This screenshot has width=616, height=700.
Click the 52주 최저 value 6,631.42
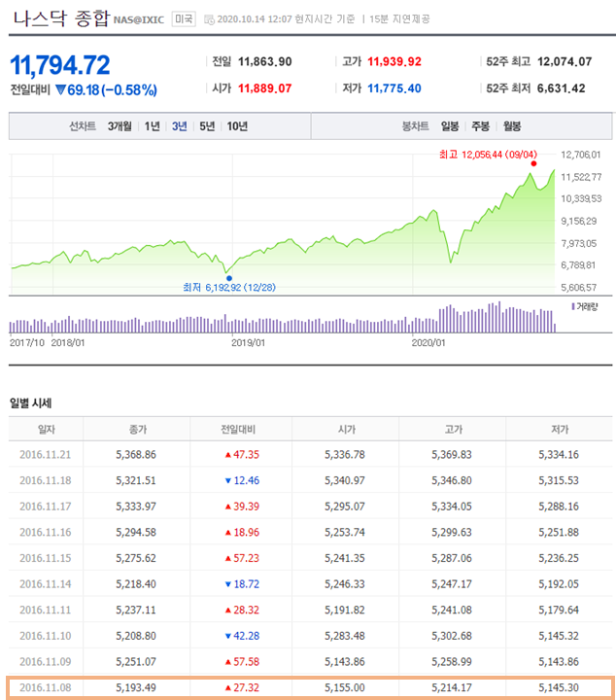point(562,88)
